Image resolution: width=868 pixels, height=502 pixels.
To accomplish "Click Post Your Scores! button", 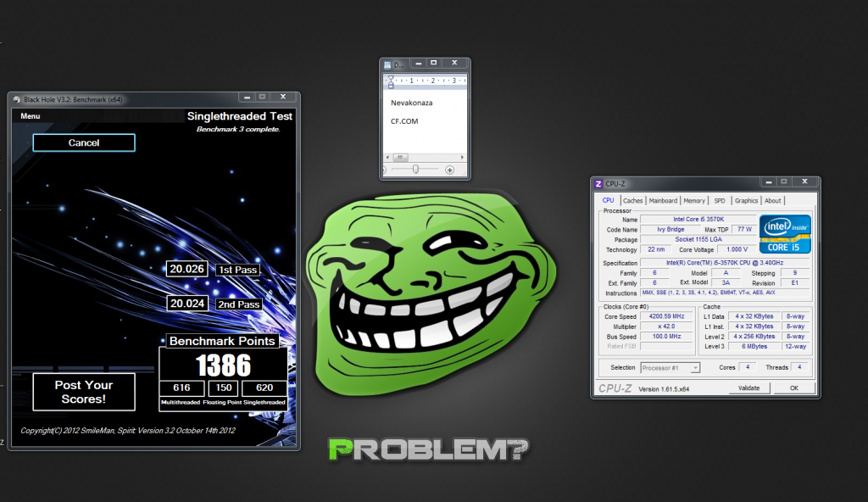I will click(x=84, y=392).
